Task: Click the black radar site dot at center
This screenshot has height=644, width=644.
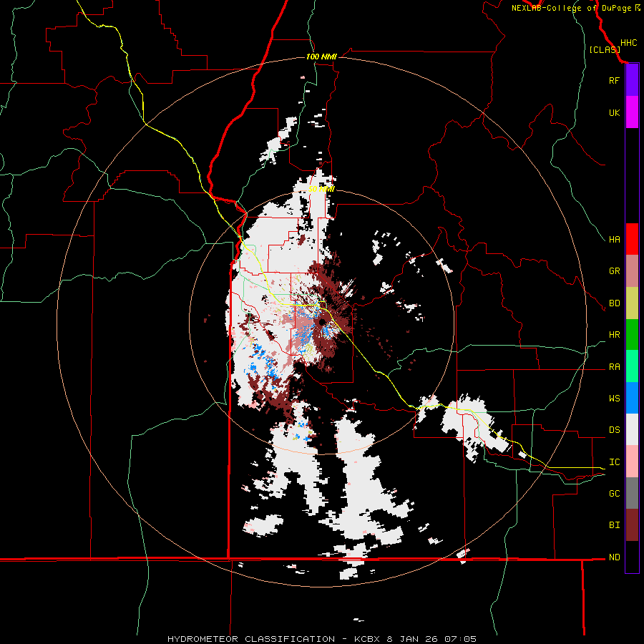Action: tap(323, 321)
